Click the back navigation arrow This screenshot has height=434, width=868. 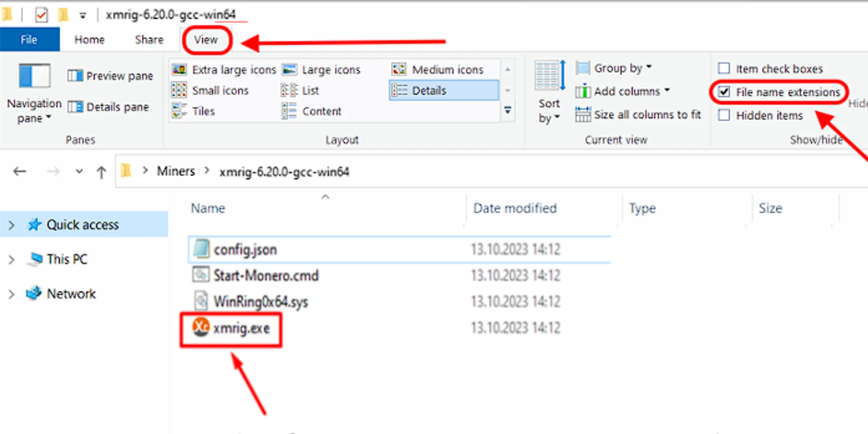tap(20, 172)
